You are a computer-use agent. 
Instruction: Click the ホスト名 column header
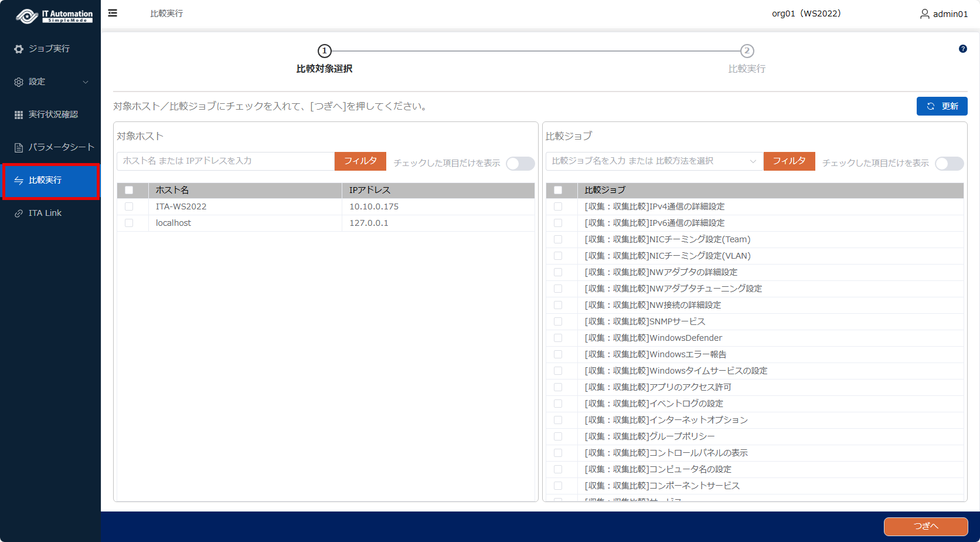[245, 190]
